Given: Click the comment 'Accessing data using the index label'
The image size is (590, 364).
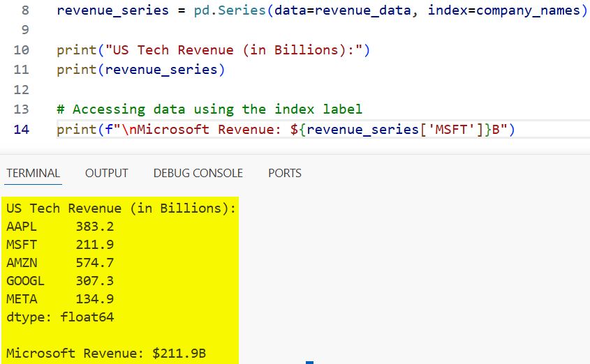Looking at the screenshot, I should [209, 109].
